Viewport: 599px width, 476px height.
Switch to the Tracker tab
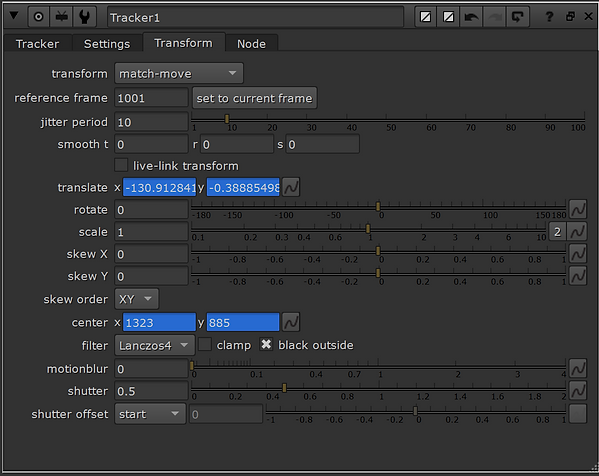pos(37,44)
